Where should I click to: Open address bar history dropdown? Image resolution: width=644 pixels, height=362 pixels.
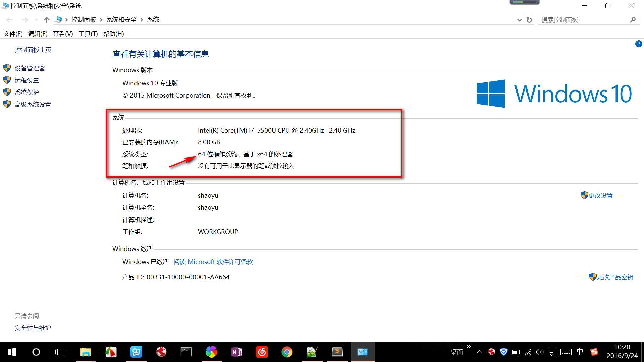coord(519,20)
